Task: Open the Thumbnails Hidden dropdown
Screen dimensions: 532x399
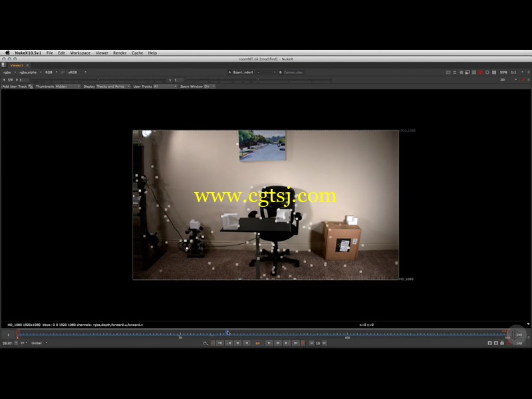Action: [68, 86]
